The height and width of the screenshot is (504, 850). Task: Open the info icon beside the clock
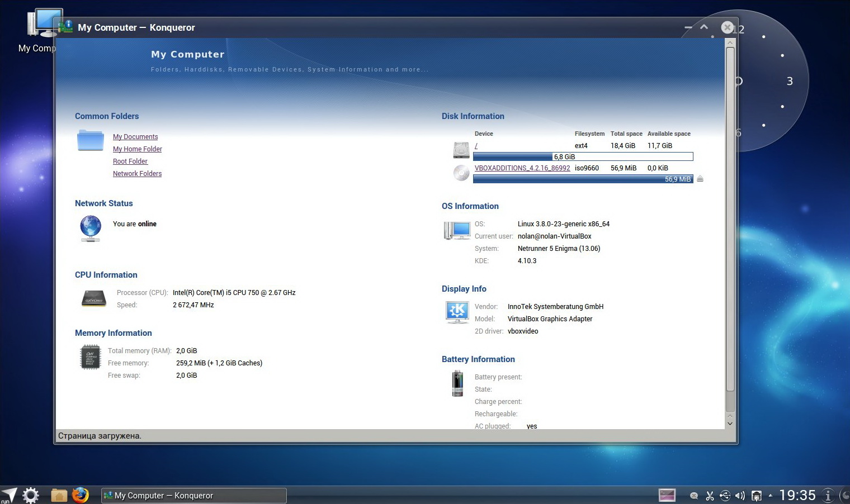pyautogui.click(x=828, y=496)
